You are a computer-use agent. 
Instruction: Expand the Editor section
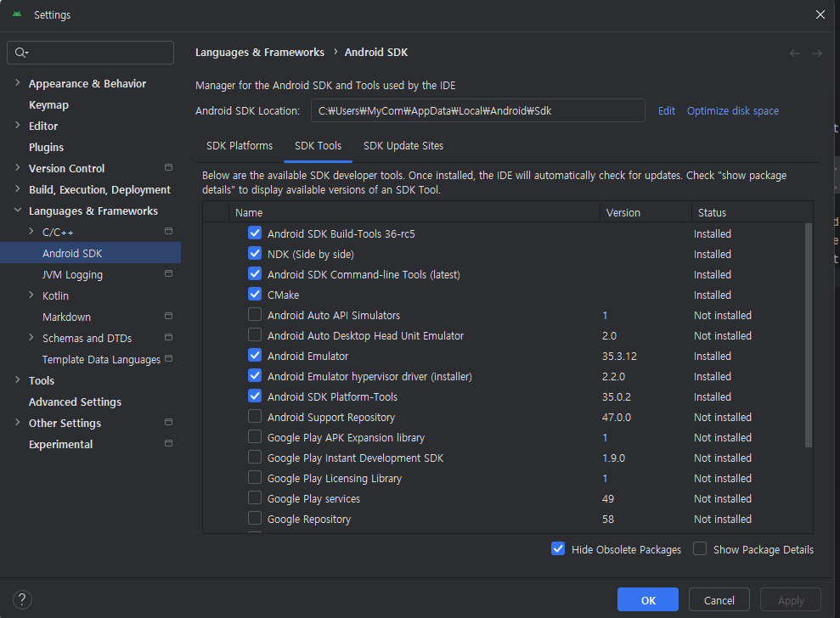(18, 125)
